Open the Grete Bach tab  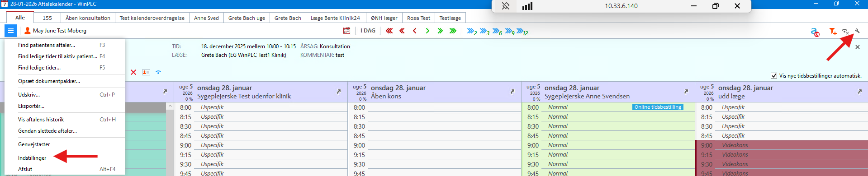pos(288,18)
